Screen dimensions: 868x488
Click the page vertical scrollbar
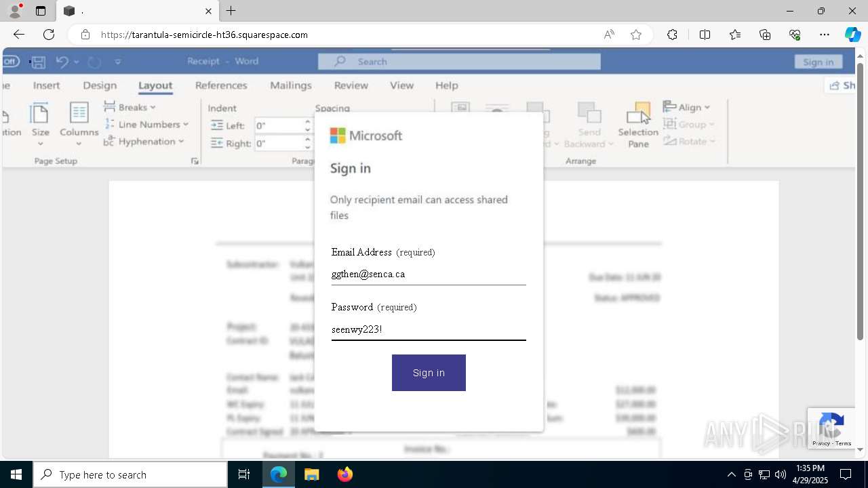click(861, 201)
